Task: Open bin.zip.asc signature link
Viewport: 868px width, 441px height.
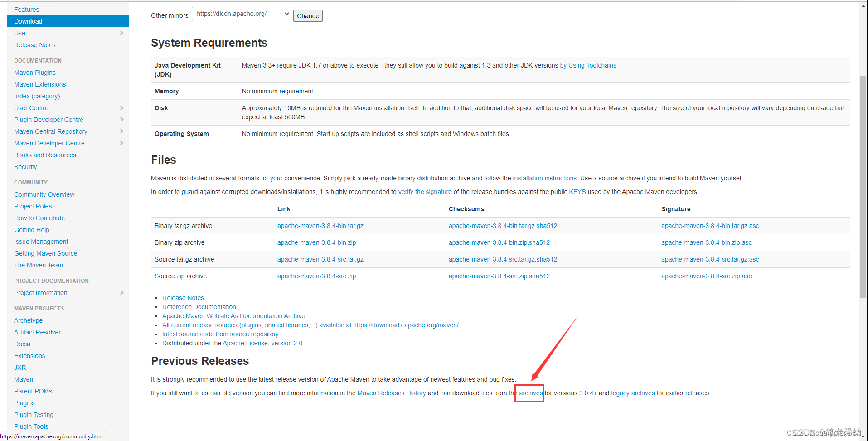Action: (x=706, y=242)
